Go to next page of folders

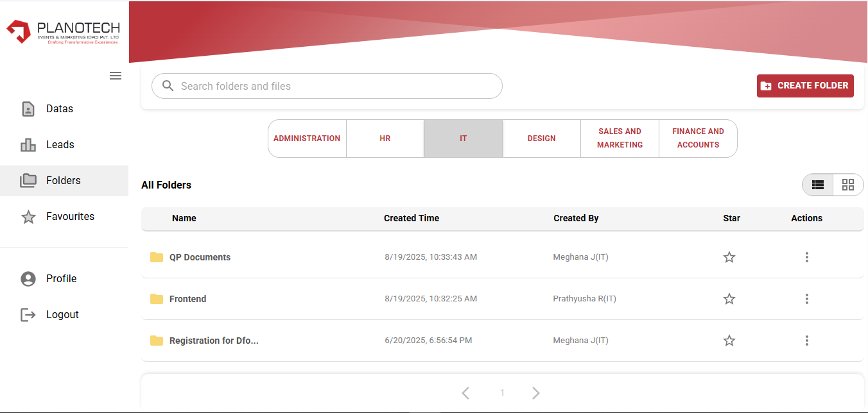tap(536, 393)
